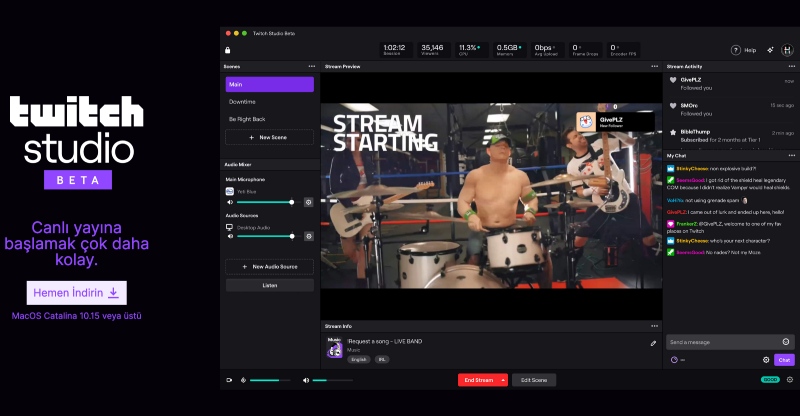This screenshot has height=416, width=800.
Task: Click the Twitch Studio logo
Action: tap(77, 142)
